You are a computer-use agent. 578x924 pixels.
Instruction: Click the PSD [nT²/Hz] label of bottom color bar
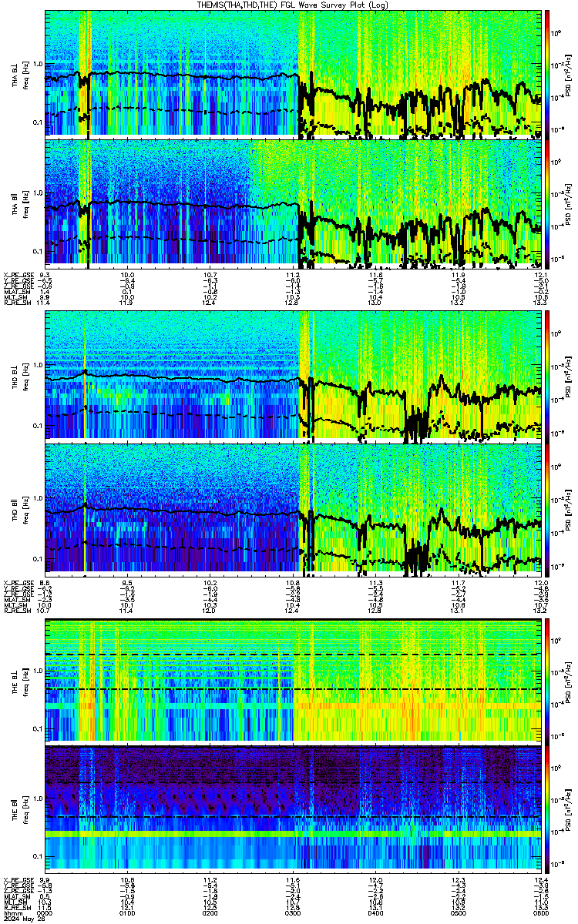pyautogui.click(x=568, y=809)
